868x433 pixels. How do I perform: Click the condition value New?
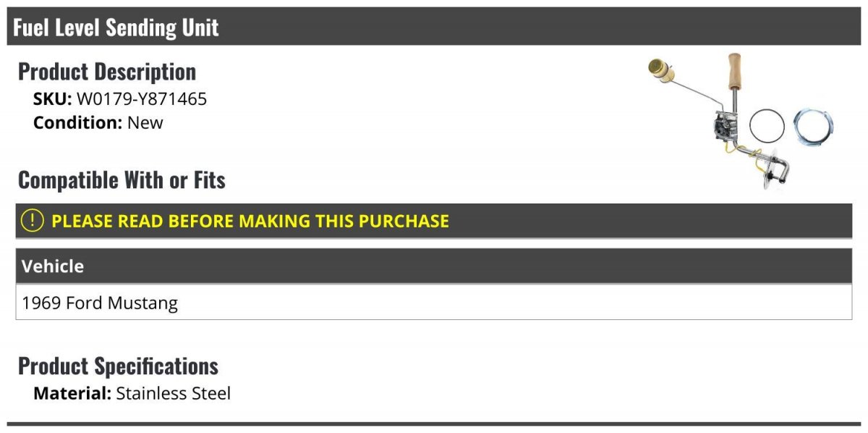pos(145,122)
